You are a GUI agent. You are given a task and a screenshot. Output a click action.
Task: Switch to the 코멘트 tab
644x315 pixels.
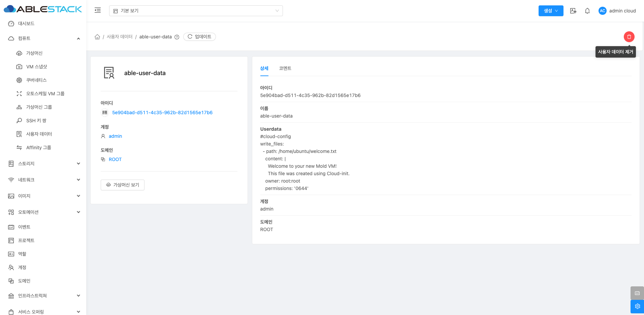[285, 68]
